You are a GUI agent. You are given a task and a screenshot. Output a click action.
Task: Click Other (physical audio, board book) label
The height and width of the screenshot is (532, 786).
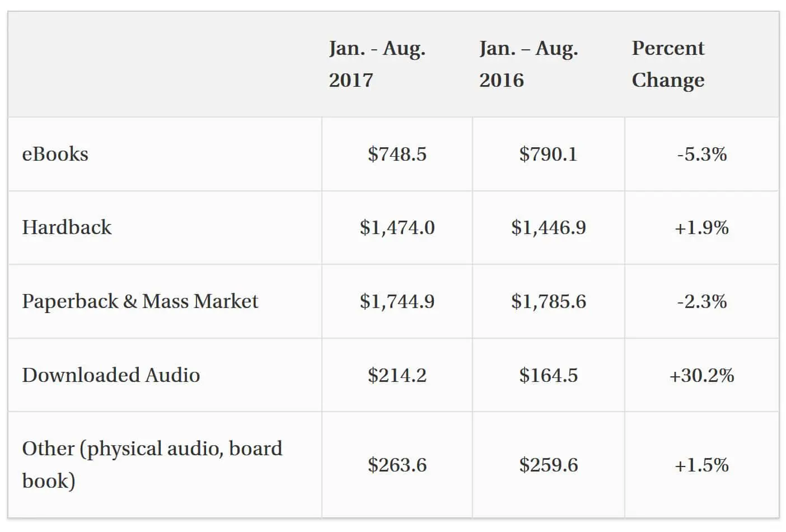click(x=152, y=464)
